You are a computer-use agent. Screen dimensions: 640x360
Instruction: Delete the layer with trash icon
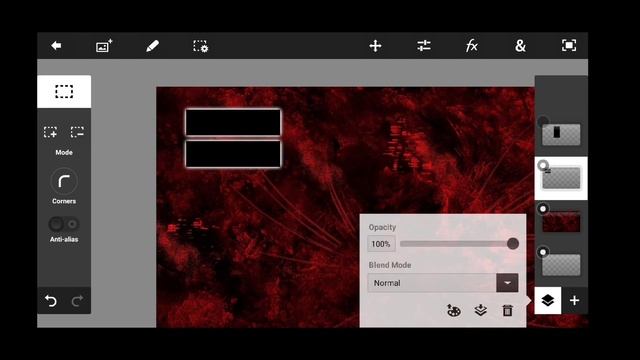(x=507, y=311)
